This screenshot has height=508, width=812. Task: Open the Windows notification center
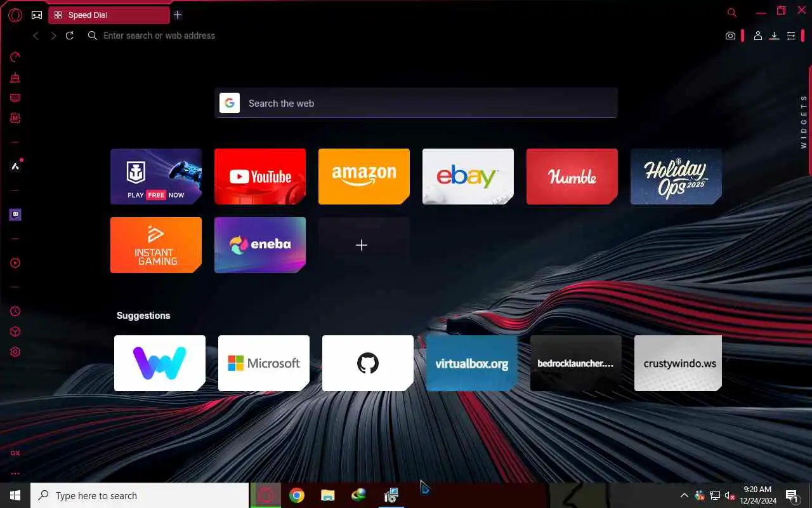792,495
